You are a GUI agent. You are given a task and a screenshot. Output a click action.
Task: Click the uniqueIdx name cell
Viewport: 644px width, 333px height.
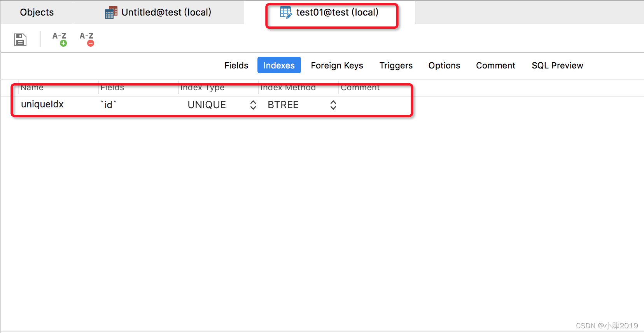(x=58, y=105)
